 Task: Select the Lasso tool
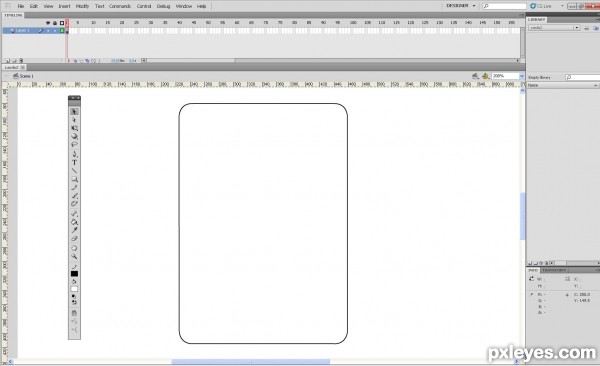(x=74, y=145)
